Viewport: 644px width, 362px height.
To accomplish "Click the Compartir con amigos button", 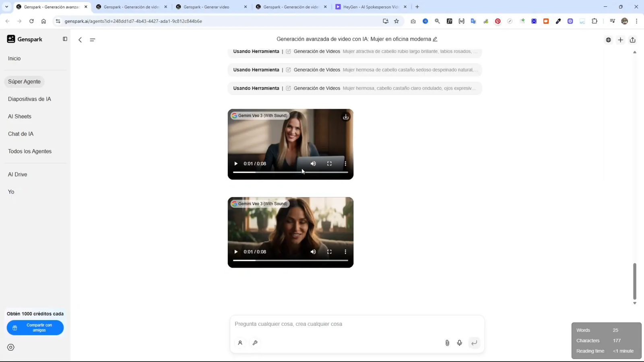I will pyautogui.click(x=35, y=327).
